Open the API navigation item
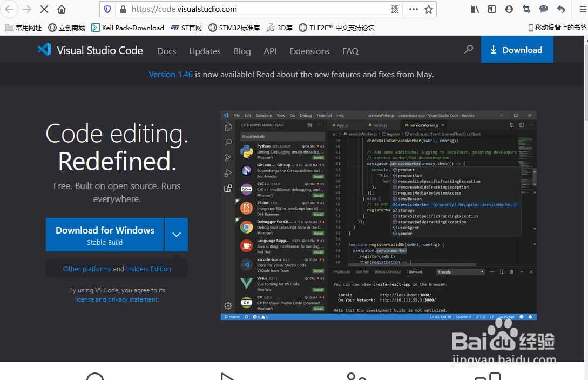Viewport: 588px width, 380px height. tap(270, 51)
